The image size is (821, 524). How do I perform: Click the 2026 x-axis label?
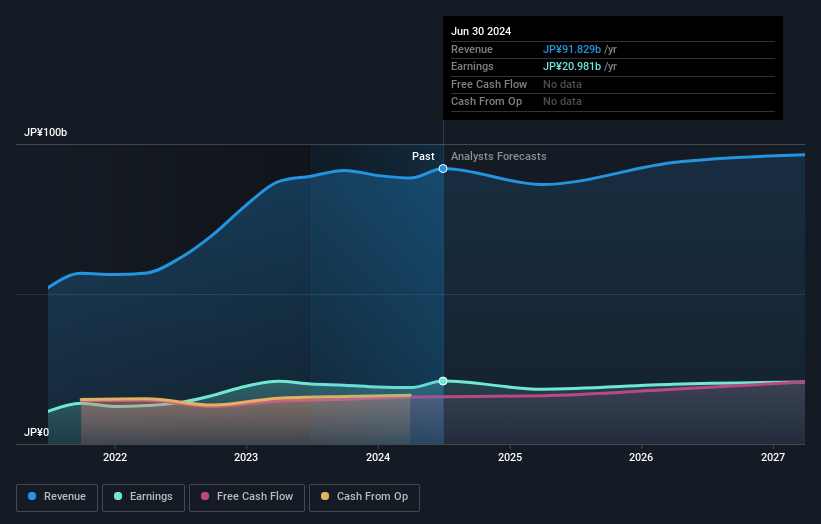pyautogui.click(x=641, y=458)
